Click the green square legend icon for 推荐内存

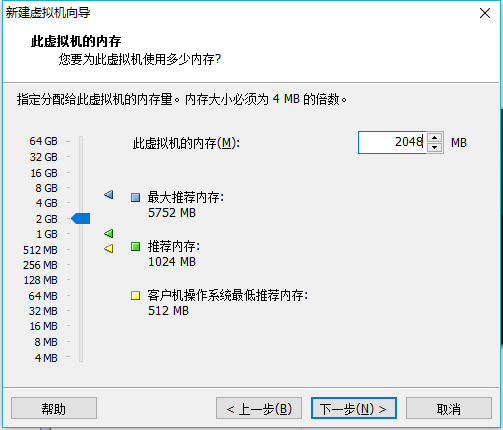135,247
